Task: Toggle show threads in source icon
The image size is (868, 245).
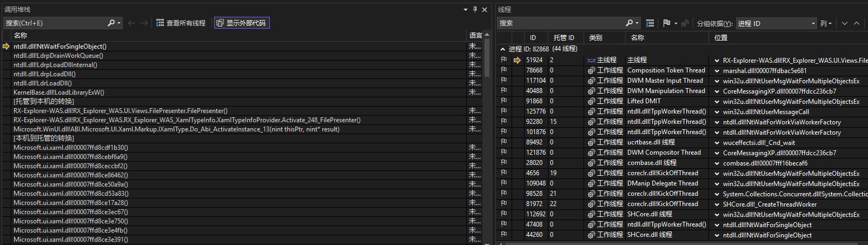Action: point(650,23)
